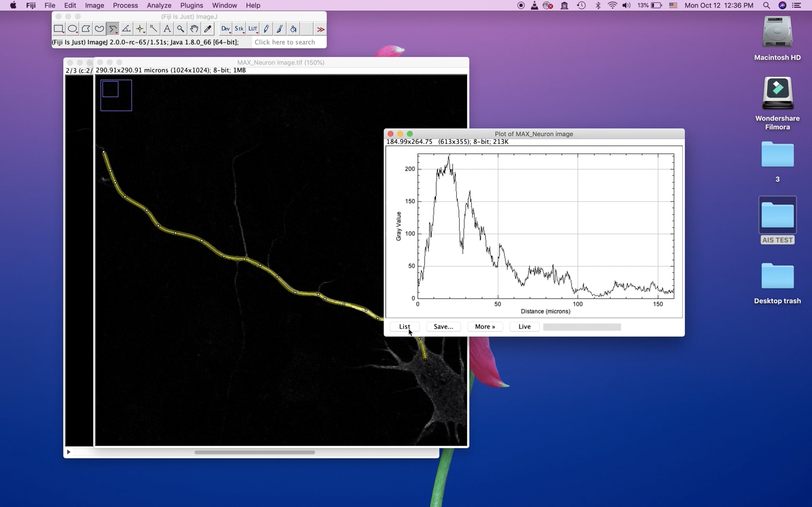812x507 pixels.
Task: Open the Plugins menu
Action: tap(191, 5)
